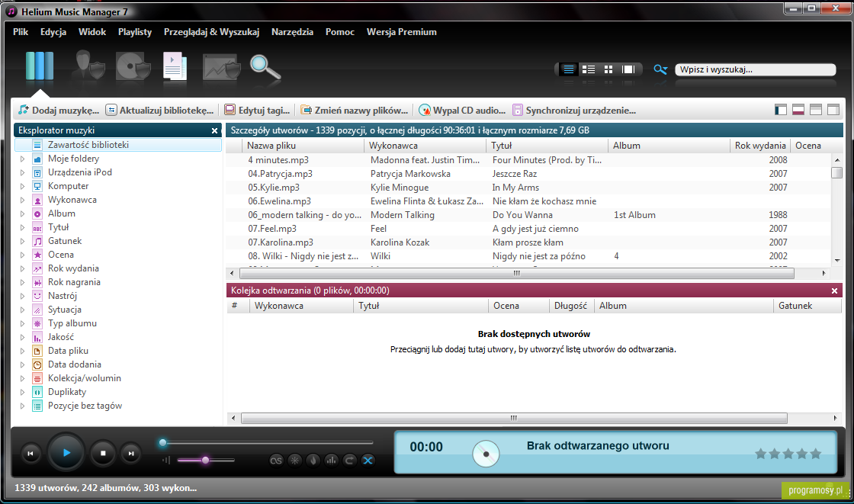The height and width of the screenshot is (504, 854).
Task: Toggle the blue shuffle icon in player
Action: [x=368, y=461]
